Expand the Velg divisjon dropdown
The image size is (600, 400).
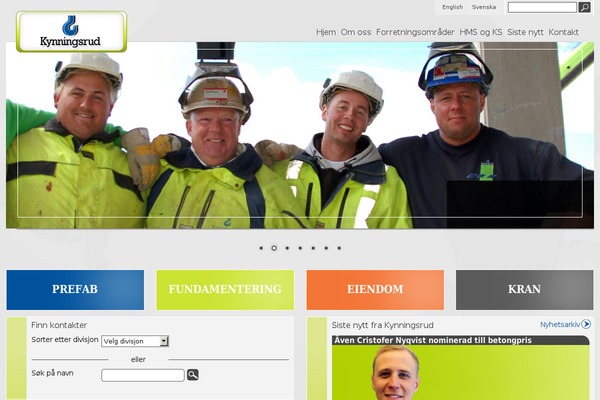135,341
